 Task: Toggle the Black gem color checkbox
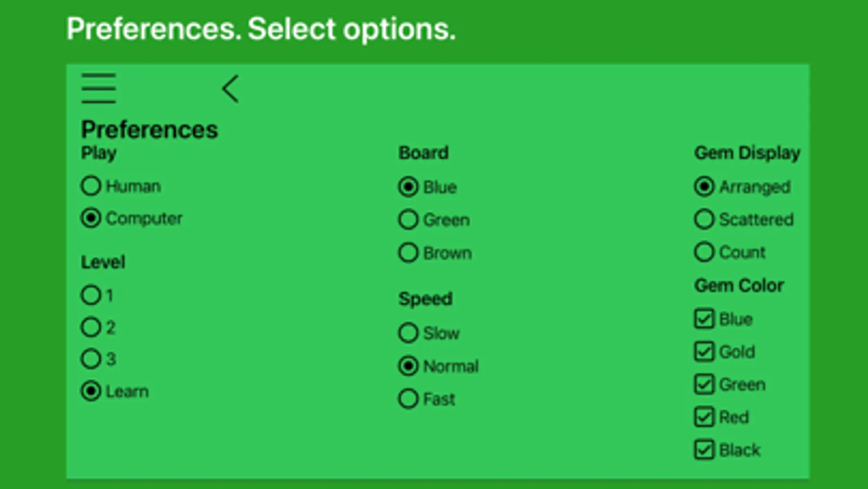(704, 450)
